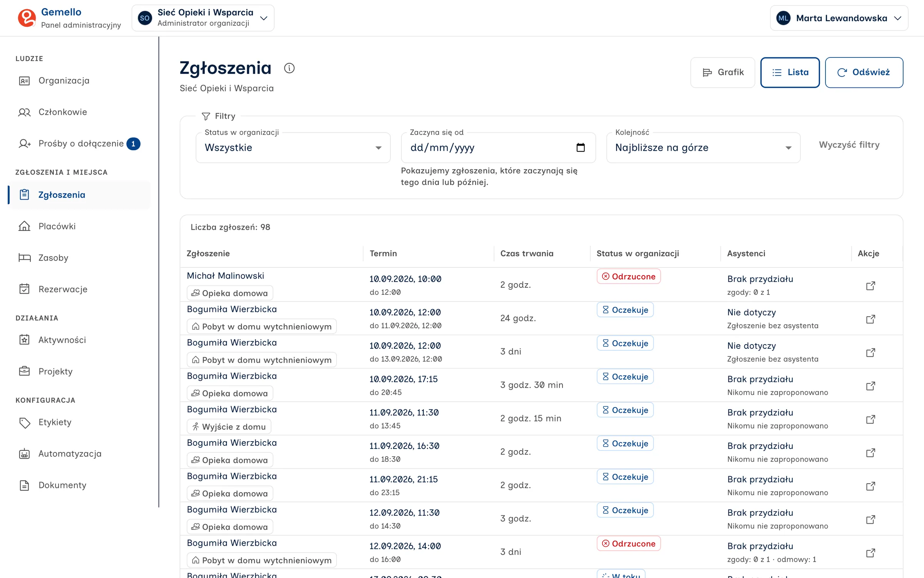Screen dimensions: 924x578
Task: Click the Termin column header
Action: click(383, 254)
